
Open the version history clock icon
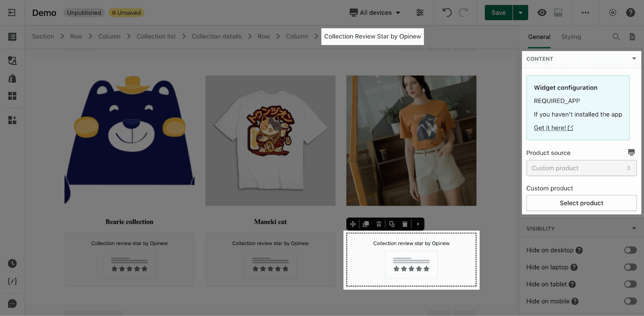[x=12, y=264]
